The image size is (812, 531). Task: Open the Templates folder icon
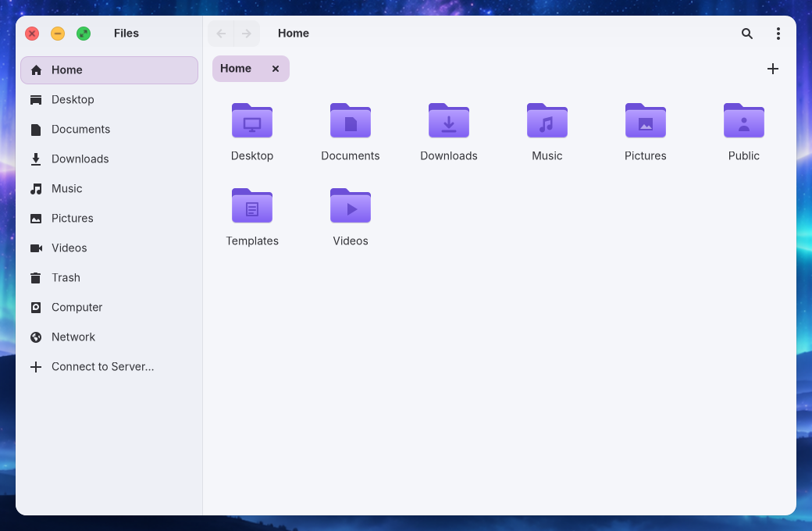point(251,205)
